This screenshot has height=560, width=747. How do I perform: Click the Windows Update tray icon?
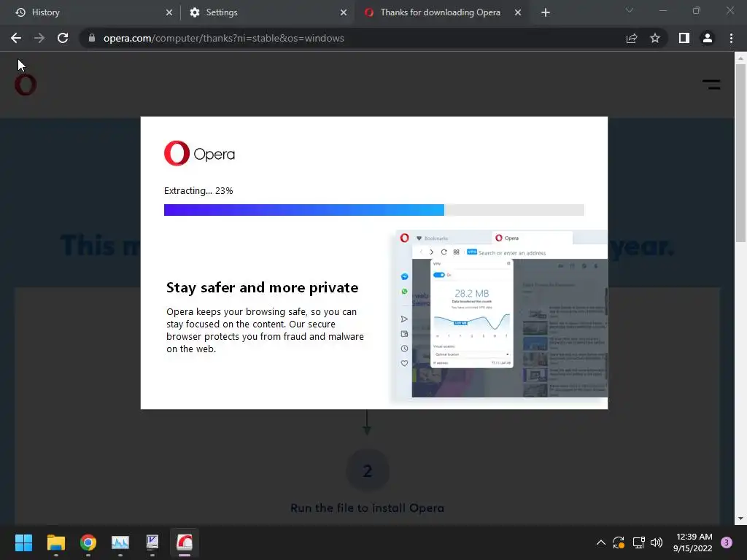point(619,542)
